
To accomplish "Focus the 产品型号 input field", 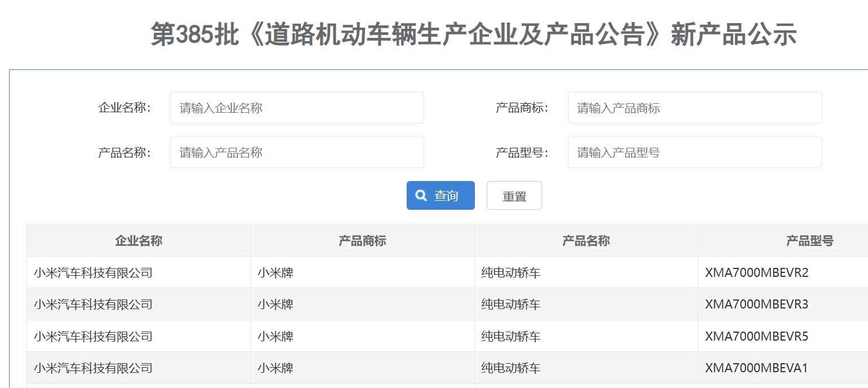I will click(x=694, y=152).
